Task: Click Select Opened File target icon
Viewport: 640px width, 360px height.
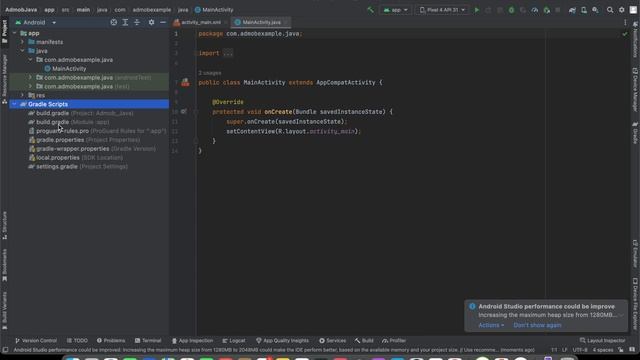Action: coord(113,22)
